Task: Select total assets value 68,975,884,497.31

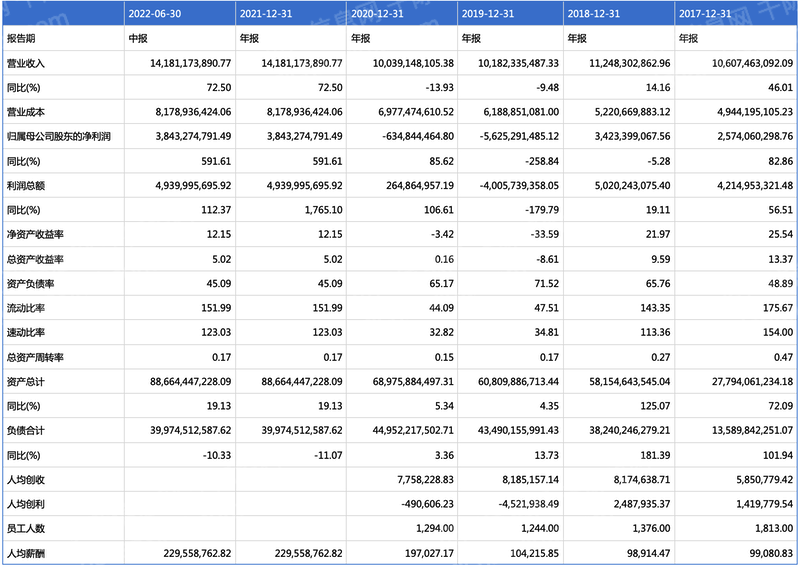Action: 413,381
